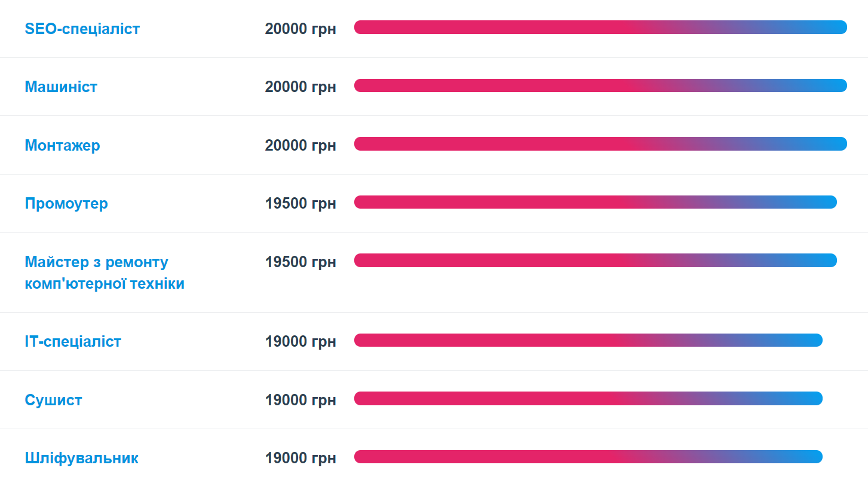Click the Сушист salary bar
The width and height of the screenshot is (868, 480).
[x=588, y=399]
